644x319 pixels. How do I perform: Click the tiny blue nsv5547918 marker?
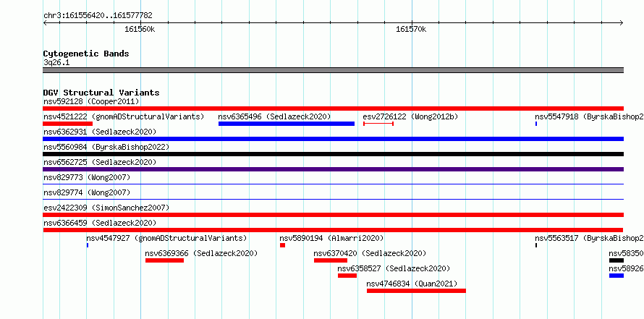(536, 124)
